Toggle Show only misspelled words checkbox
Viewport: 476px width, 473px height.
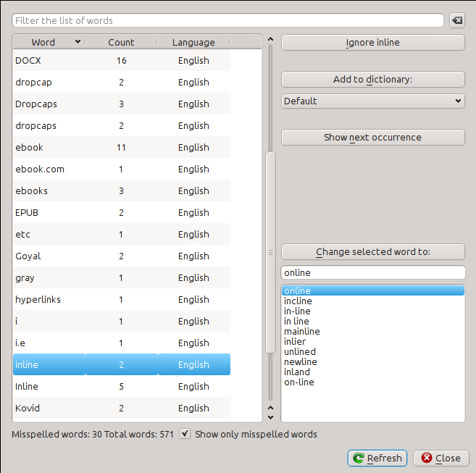point(185,435)
